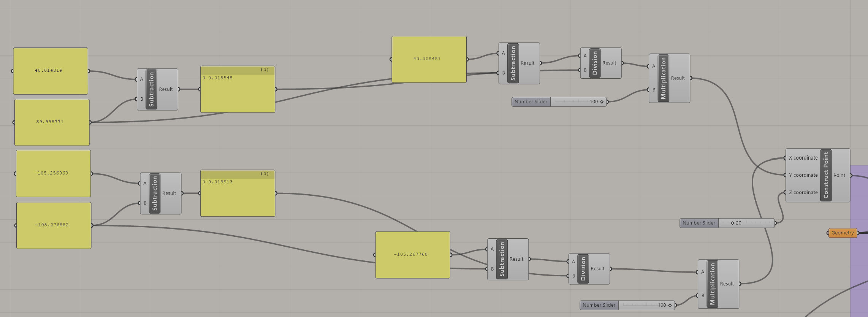Click the panel with value -105.256969

(x=53, y=173)
